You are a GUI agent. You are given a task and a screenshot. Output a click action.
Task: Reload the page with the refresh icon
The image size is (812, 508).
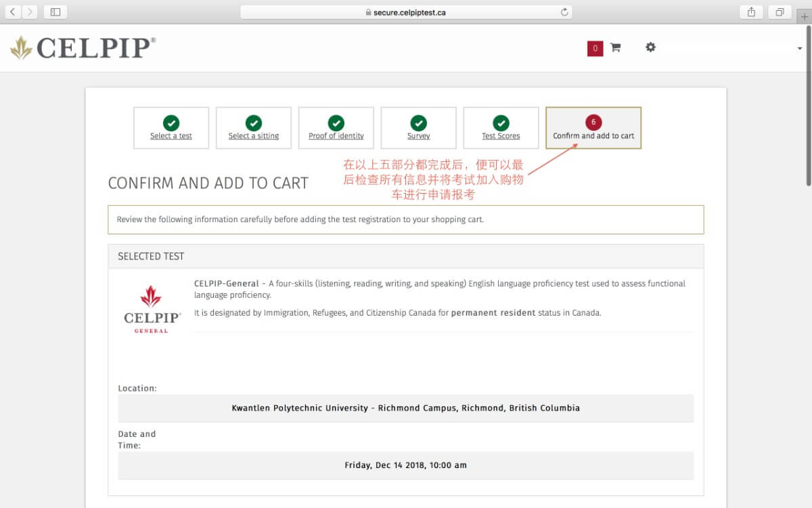[564, 12]
